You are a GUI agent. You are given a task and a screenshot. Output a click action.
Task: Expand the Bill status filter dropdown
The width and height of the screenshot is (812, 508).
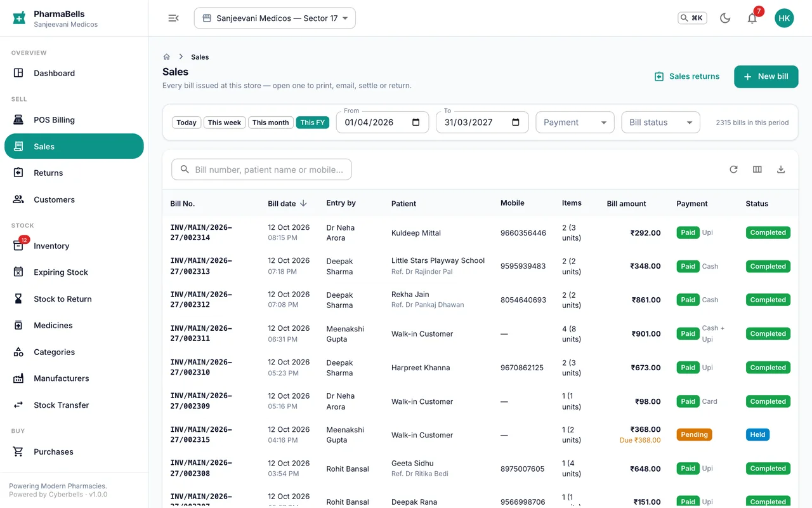pyautogui.click(x=660, y=123)
